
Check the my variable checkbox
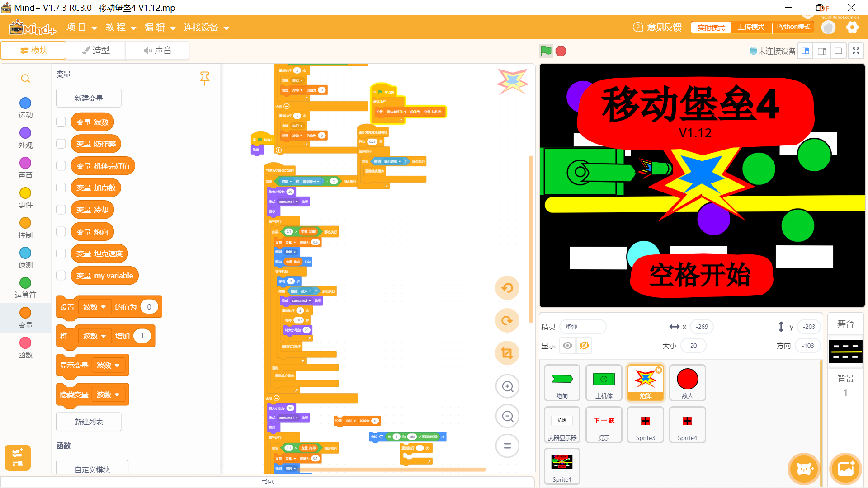click(x=61, y=276)
